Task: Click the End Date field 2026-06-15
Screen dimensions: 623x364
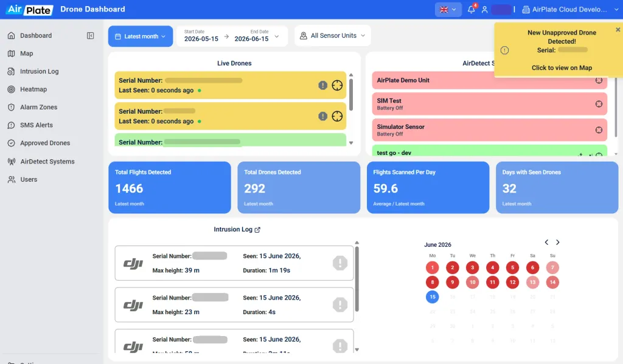Action: 251,36
